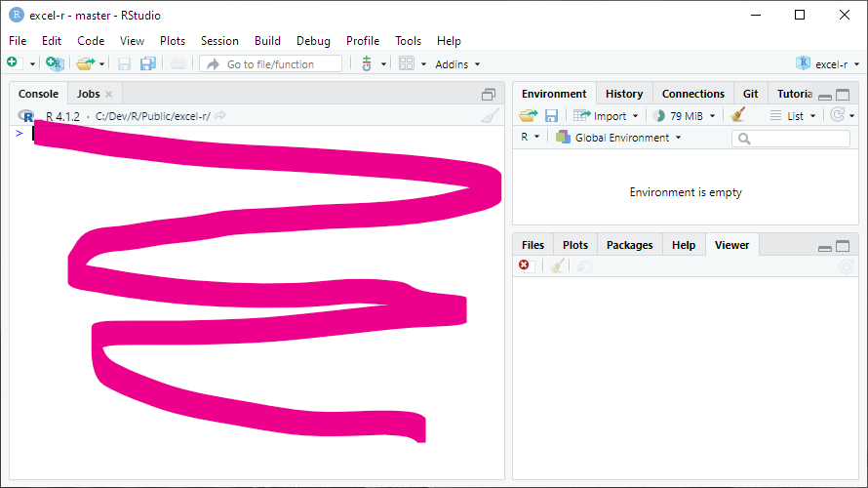Image resolution: width=868 pixels, height=488 pixels.
Task: Click the console pane restore icon
Action: coord(489,95)
